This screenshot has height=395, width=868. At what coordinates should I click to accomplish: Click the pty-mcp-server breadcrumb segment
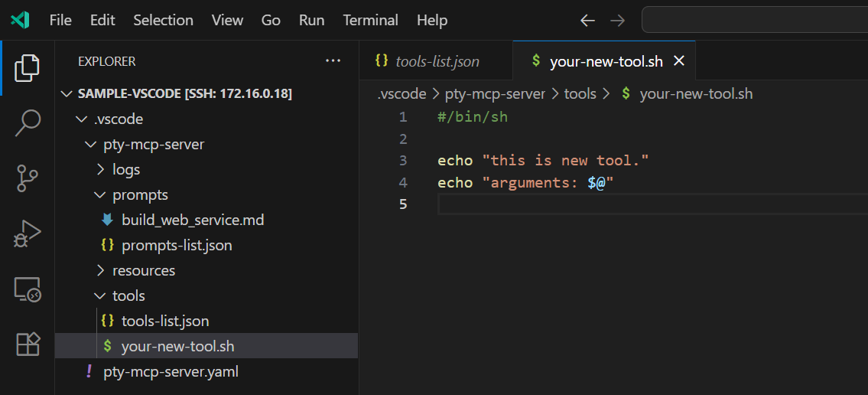[495, 93]
